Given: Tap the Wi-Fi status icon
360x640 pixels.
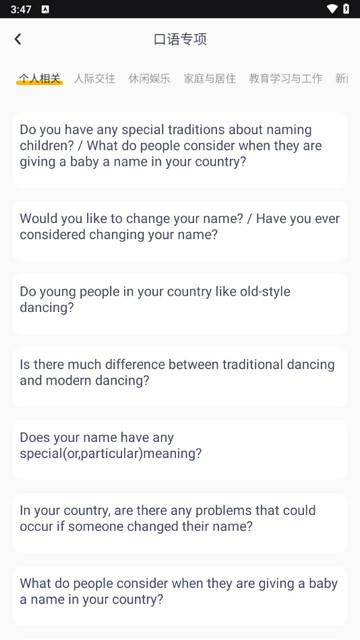Looking at the screenshot, I should coord(332,9).
